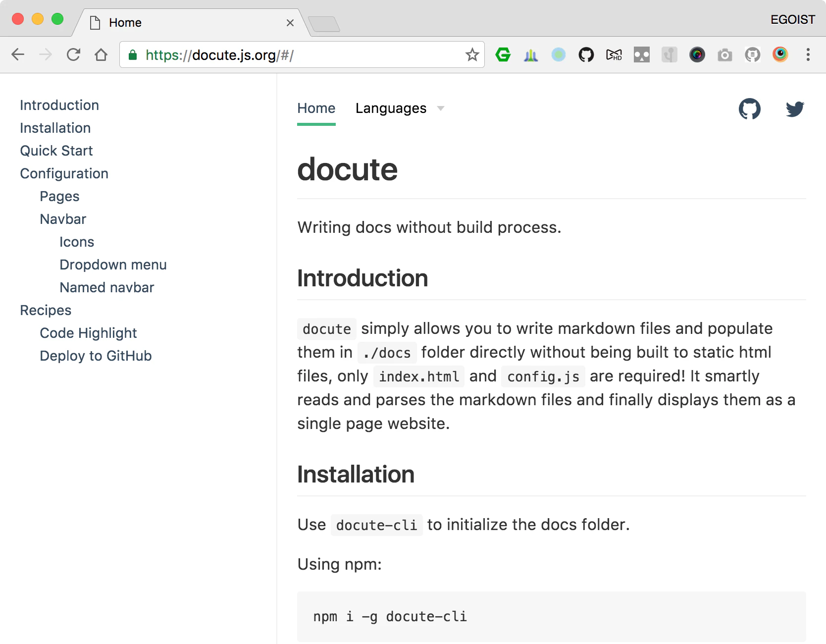The height and width of the screenshot is (644, 826).
Task: Open the GitHub icon in the page navbar
Action: tap(750, 109)
